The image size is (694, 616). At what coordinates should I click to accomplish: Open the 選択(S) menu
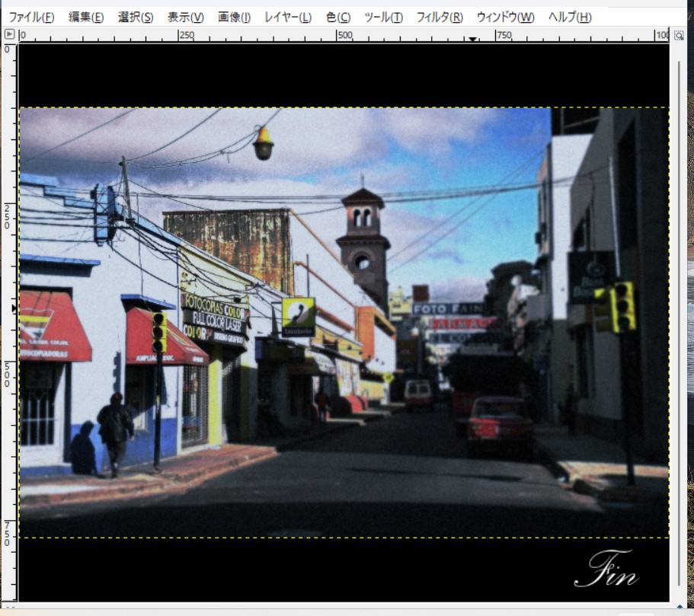pyautogui.click(x=136, y=18)
